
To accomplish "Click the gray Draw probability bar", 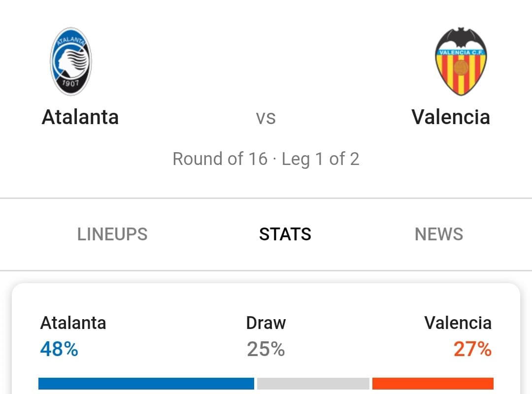I will pyautogui.click(x=313, y=384).
